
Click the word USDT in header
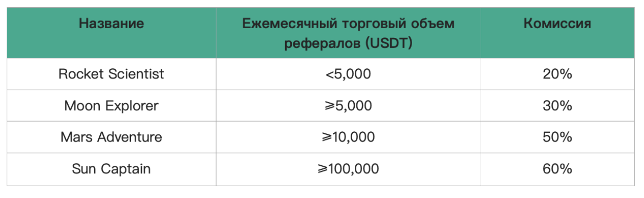[392, 43]
